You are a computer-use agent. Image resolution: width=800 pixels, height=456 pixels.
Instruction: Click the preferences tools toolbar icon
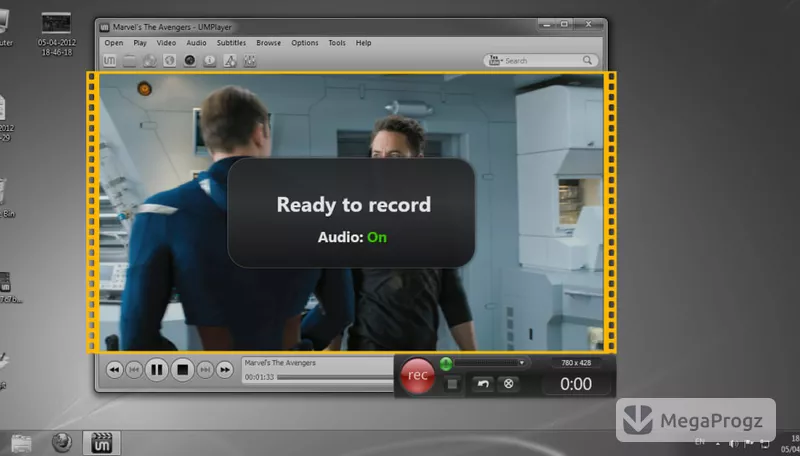coord(230,61)
